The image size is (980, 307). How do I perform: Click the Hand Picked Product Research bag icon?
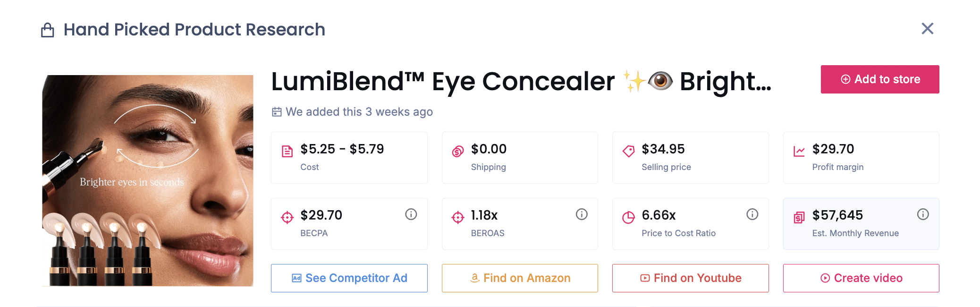(x=46, y=29)
